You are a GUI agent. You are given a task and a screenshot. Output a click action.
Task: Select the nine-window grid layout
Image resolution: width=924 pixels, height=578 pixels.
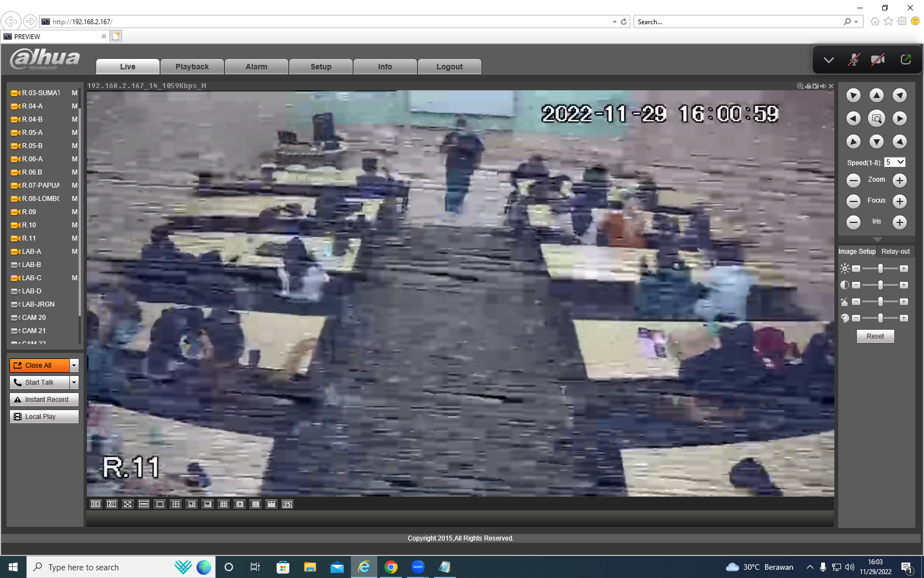click(x=224, y=504)
